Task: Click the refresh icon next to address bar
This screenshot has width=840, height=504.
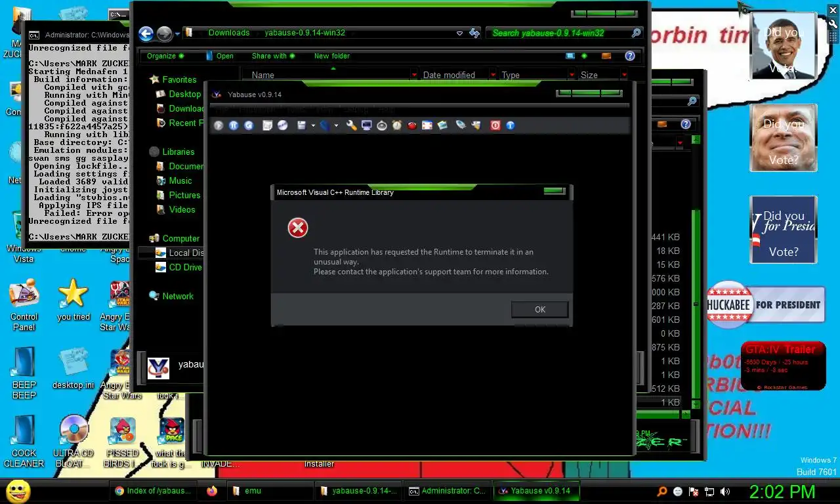Action: pyautogui.click(x=474, y=33)
